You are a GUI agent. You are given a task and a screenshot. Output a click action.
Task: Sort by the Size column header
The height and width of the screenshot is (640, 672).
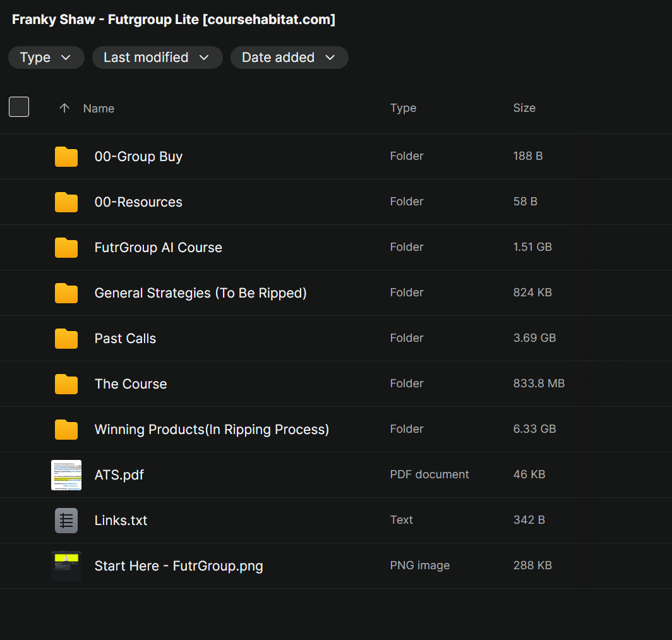click(x=524, y=108)
